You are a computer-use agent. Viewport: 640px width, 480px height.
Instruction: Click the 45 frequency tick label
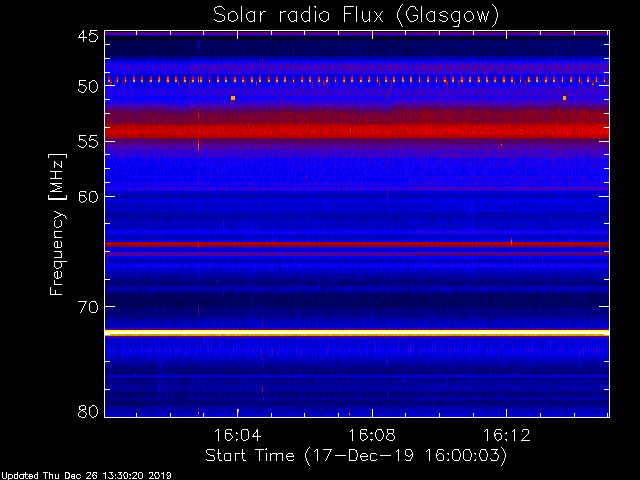(88, 37)
